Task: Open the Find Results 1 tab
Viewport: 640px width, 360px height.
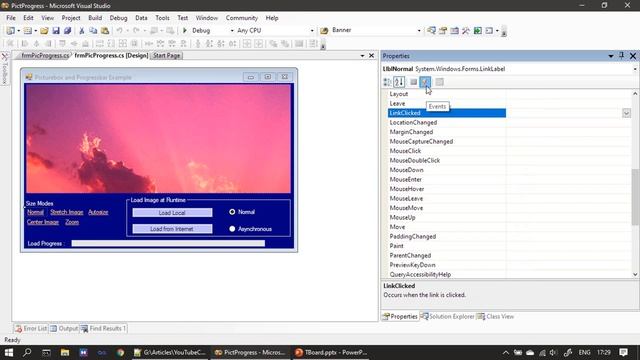Action: pos(103,328)
